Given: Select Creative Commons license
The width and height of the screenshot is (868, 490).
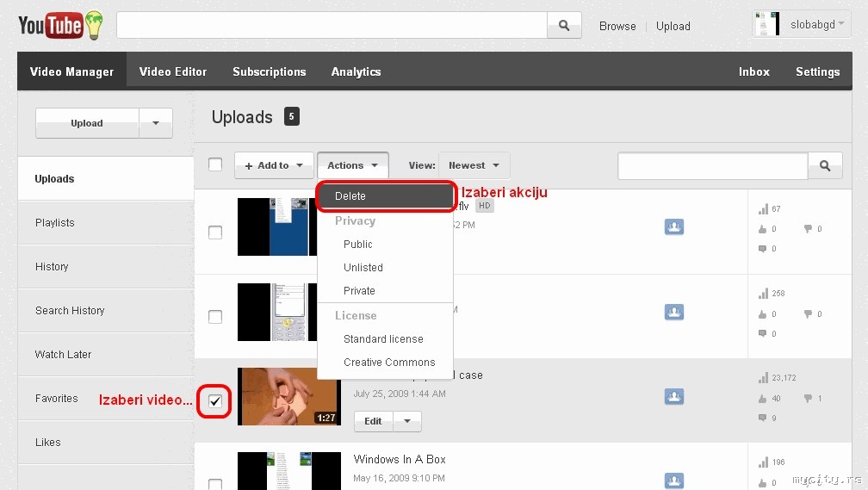Looking at the screenshot, I should point(389,362).
